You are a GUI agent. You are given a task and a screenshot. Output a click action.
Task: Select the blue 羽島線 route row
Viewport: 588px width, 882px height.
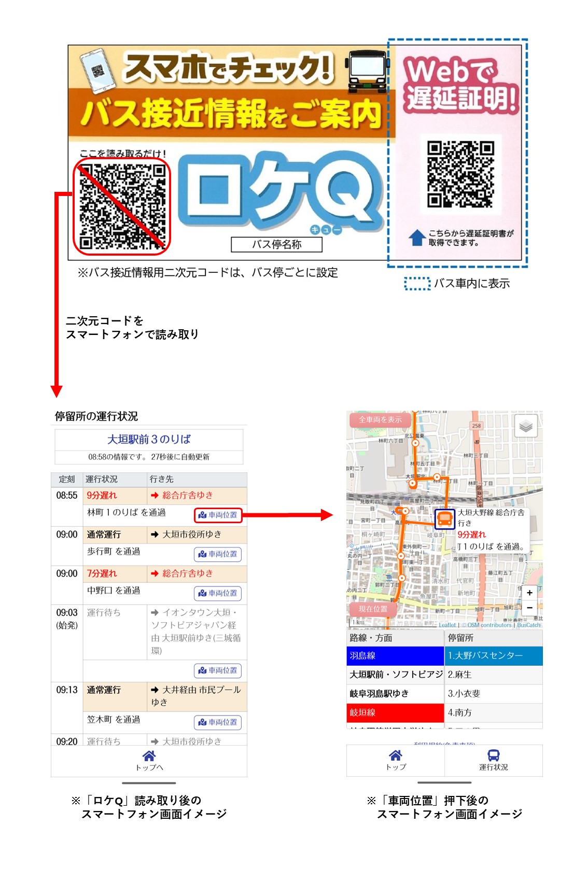coord(395,655)
